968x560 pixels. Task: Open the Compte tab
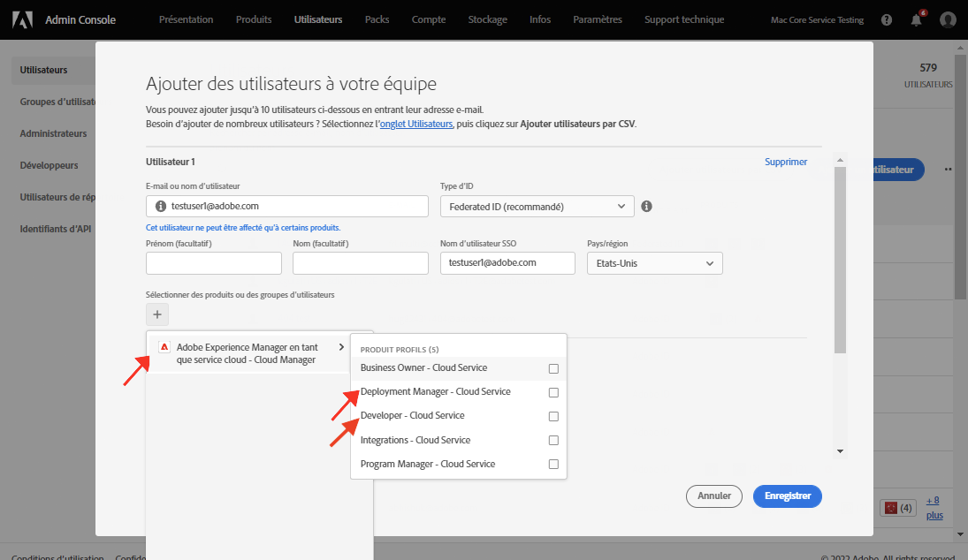(x=429, y=19)
